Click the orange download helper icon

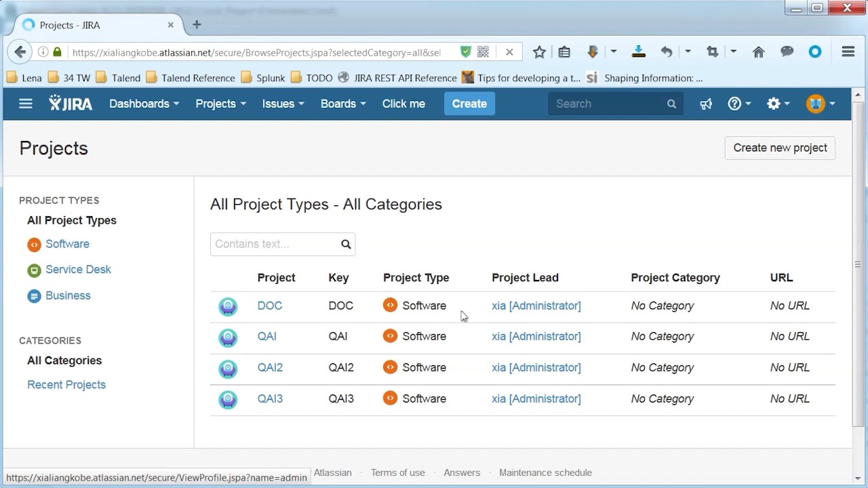(x=593, y=52)
